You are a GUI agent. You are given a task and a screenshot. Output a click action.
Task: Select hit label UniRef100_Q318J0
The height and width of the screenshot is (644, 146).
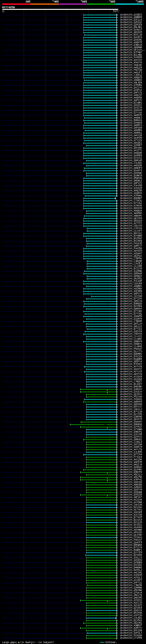click(x=131, y=392)
